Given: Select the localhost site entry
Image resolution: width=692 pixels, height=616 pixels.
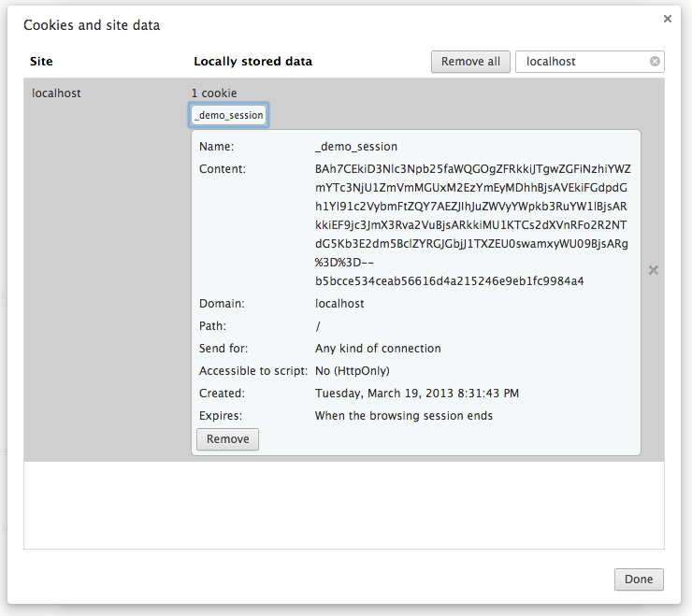Looking at the screenshot, I should click(x=56, y=93).
